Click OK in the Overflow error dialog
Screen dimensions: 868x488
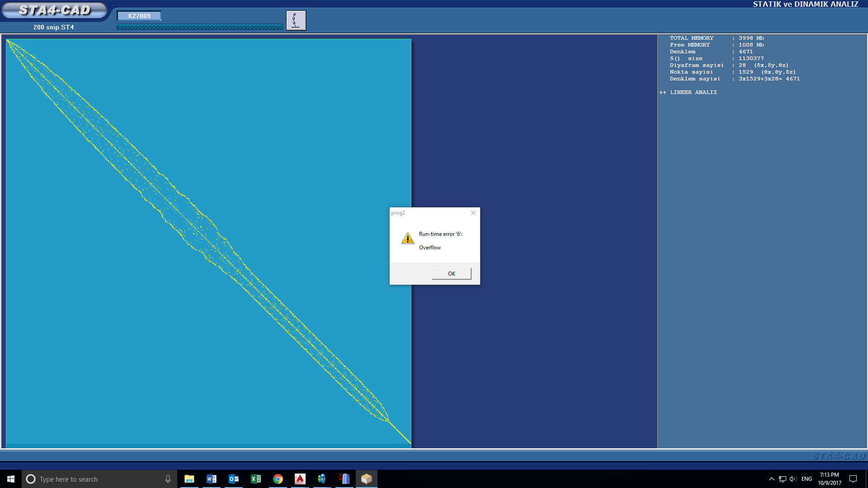click(x=451, y=273)
